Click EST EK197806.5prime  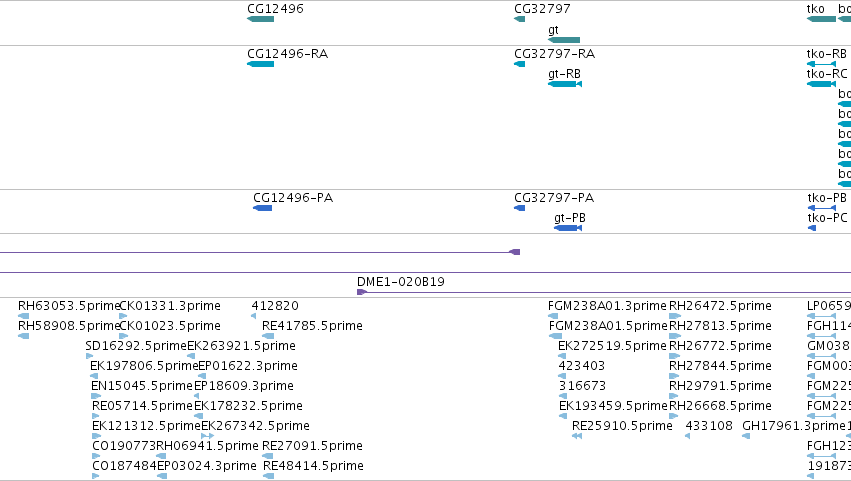point(144,366)
